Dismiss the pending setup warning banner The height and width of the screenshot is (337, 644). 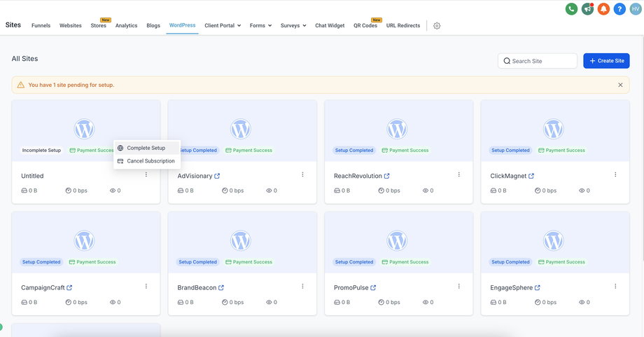click(620, 85)
